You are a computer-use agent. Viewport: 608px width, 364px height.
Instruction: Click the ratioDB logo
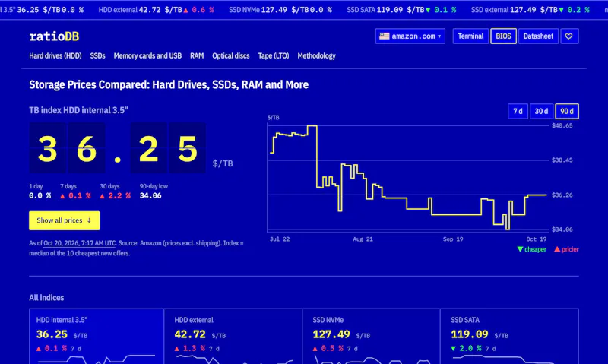click(x=54, y=36)
